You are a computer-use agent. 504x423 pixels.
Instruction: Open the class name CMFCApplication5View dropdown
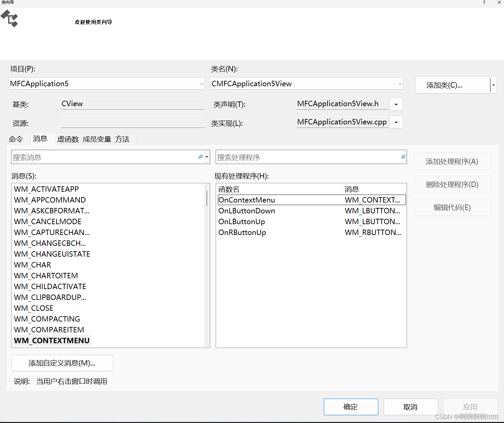[400, 84]
